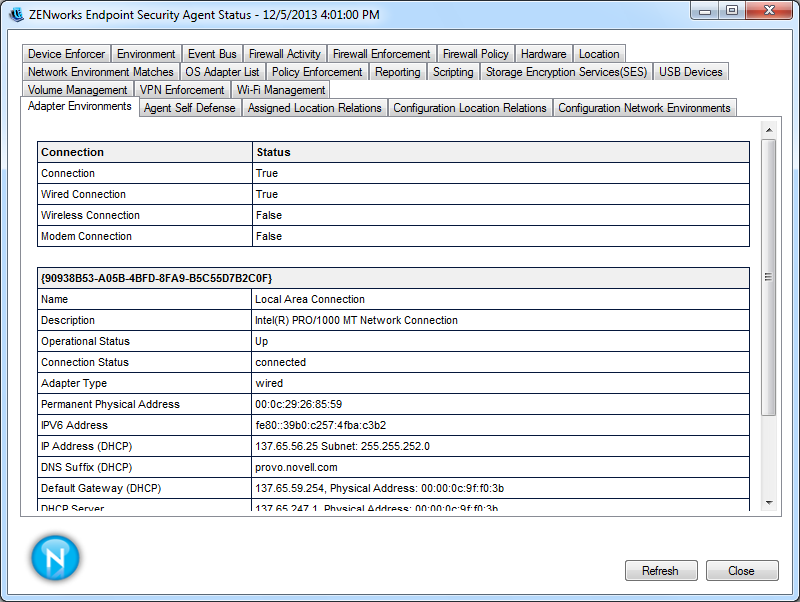Click the 'wired' adapter type value
The width and height of the screenshot is (800, 602).
(x=269, y=383)
